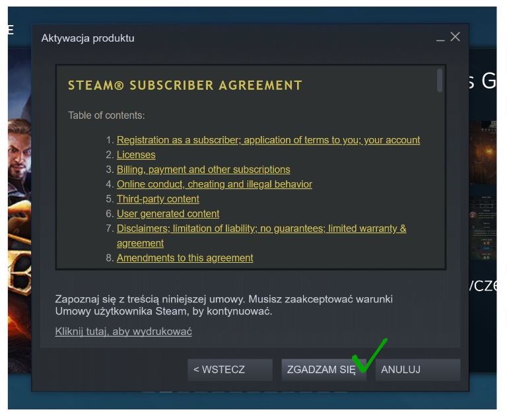
Task: Open Billing, payment and other subscriptions
Action: [203, 170]
